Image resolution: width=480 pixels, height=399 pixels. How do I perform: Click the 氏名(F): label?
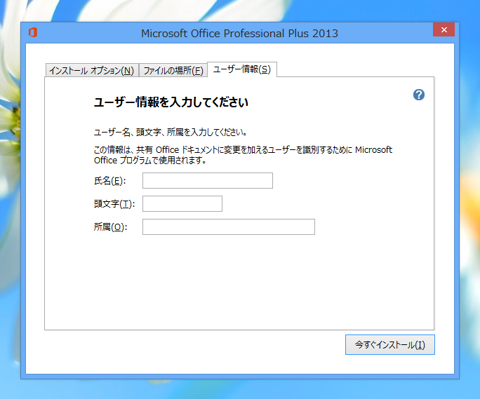click(110, 181)
